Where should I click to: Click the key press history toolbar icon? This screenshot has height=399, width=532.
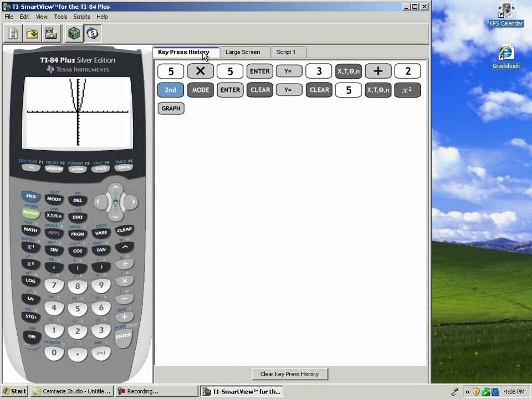93,33
